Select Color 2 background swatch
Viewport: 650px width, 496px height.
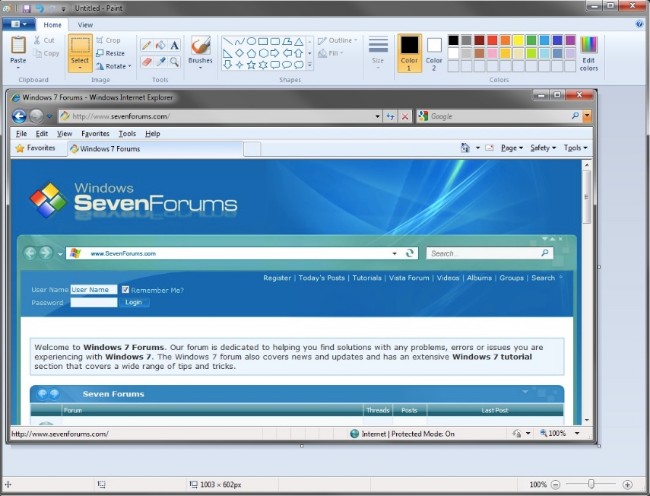[434, 53]
